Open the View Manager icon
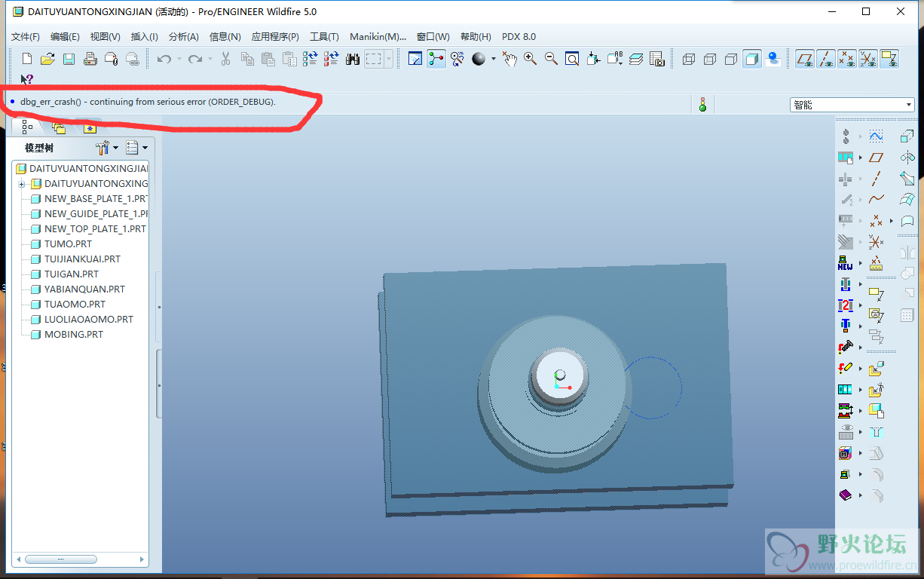This screenshot has height=579, width=924. pyautogui.click(x=656, y=59)
